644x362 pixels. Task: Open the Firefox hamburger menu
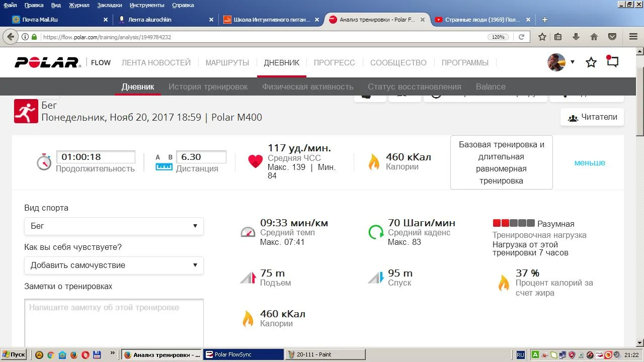tap(633, 37)
